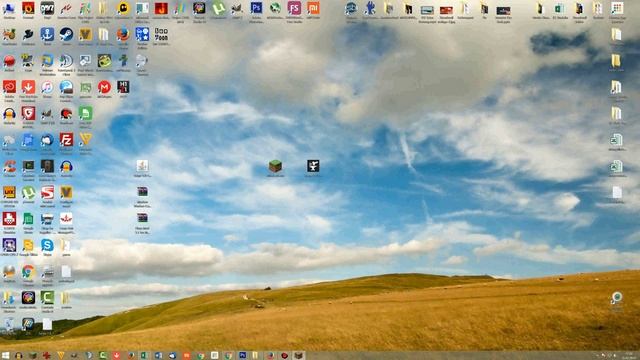Select the blue people-and-star tile icon
The image size is (640, 360).
point(142,34)
